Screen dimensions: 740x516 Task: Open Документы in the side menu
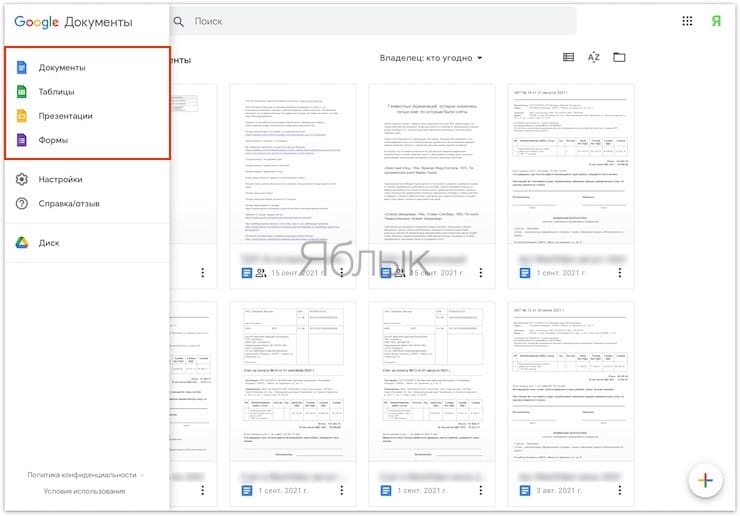87,68
